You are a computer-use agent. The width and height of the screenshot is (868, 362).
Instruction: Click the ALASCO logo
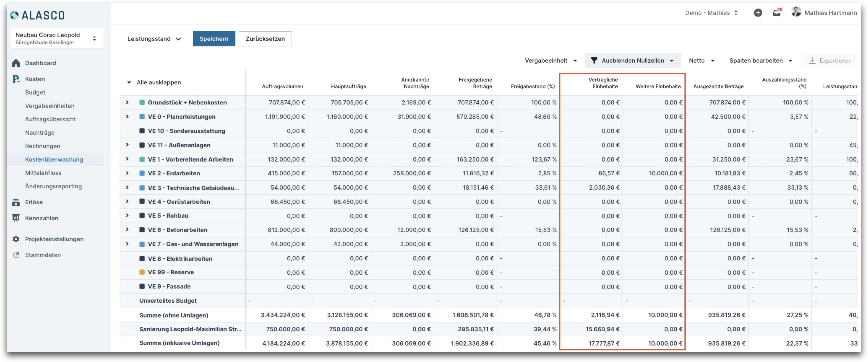(37, 15)
